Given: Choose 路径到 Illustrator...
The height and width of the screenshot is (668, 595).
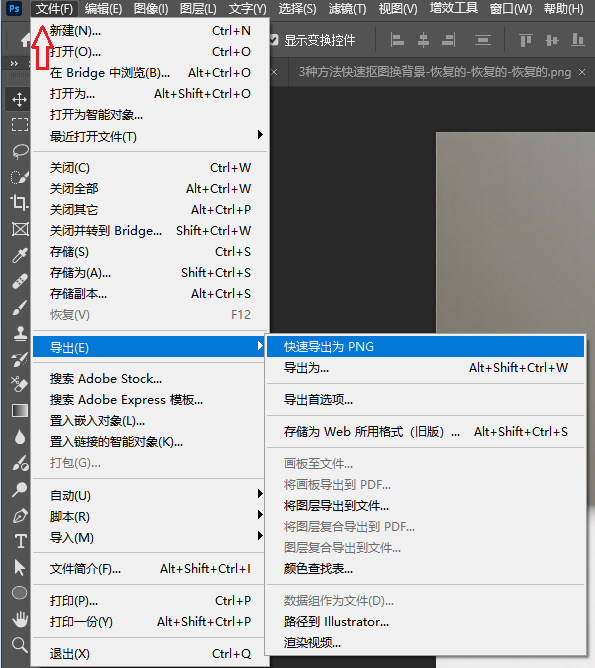Looking at the screenshot, I should pos(425,622).
